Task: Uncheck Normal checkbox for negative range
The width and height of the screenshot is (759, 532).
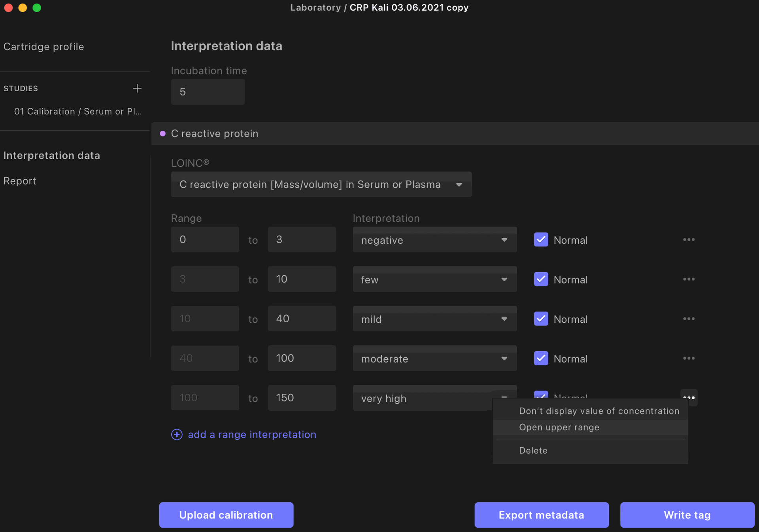Action: click(x=541, y=240)
